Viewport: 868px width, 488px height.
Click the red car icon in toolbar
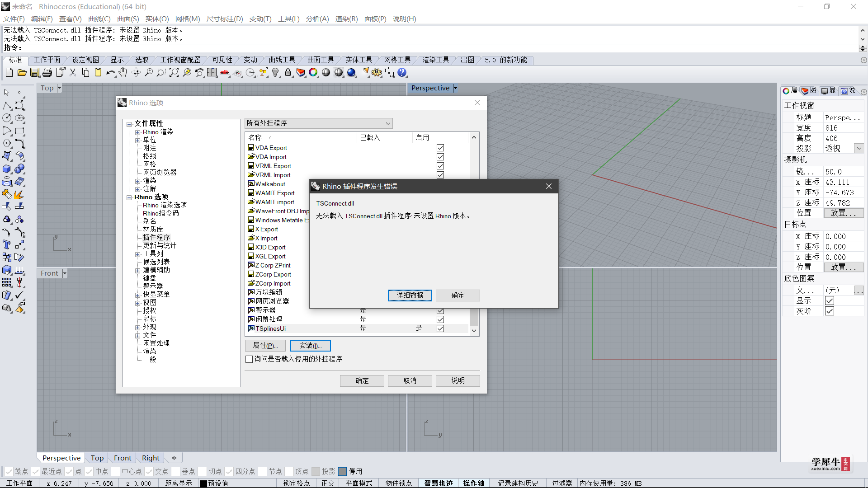[225, 72]
